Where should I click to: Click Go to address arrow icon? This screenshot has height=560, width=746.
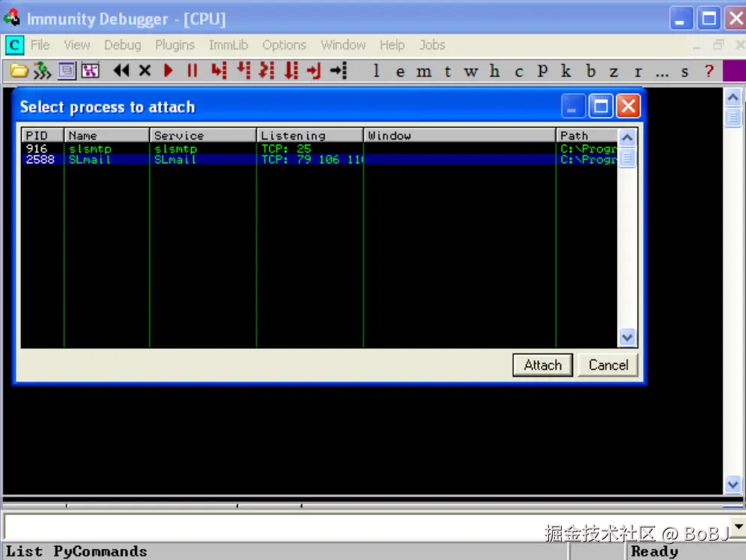pyautogui.click(x=339, y=71)
